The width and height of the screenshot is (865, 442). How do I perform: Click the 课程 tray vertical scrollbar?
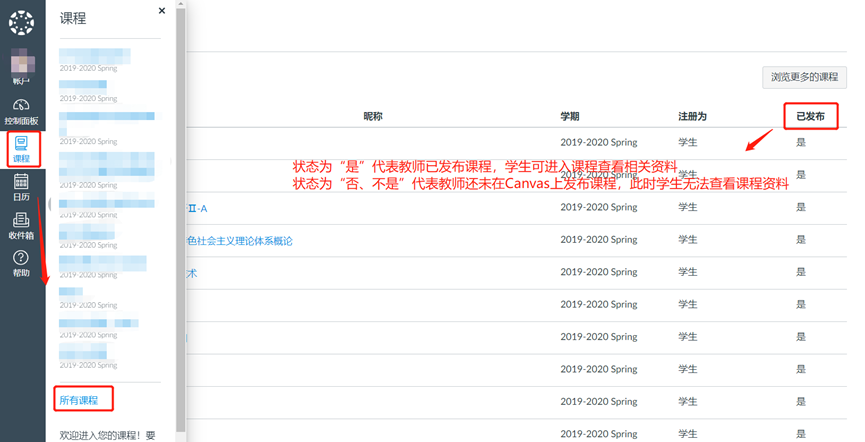[181, 200]
